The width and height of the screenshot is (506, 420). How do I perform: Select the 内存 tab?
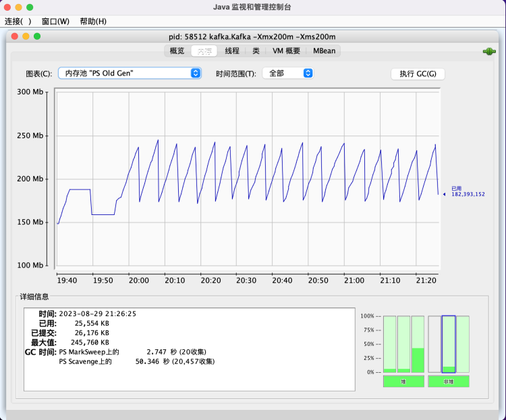click(204, 51)
